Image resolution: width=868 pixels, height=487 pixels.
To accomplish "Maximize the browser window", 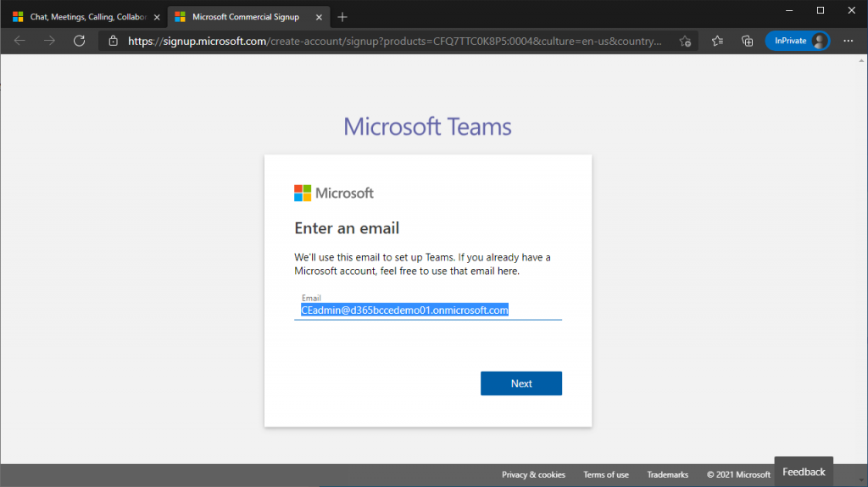I will pos(821,10).
